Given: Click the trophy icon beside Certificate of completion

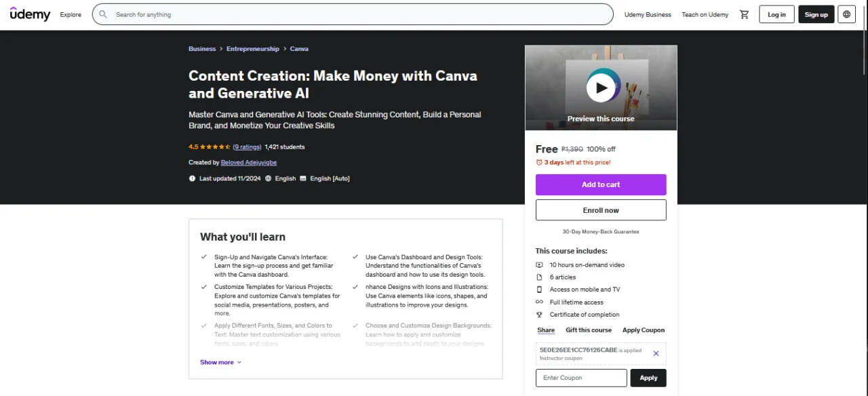Looking at the screenshot, I should click(539, 315).
